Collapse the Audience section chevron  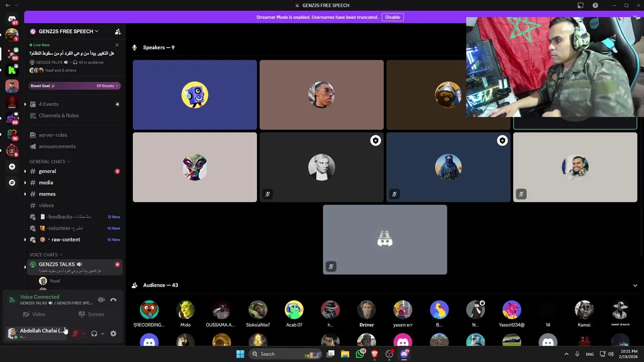point(635,285)
